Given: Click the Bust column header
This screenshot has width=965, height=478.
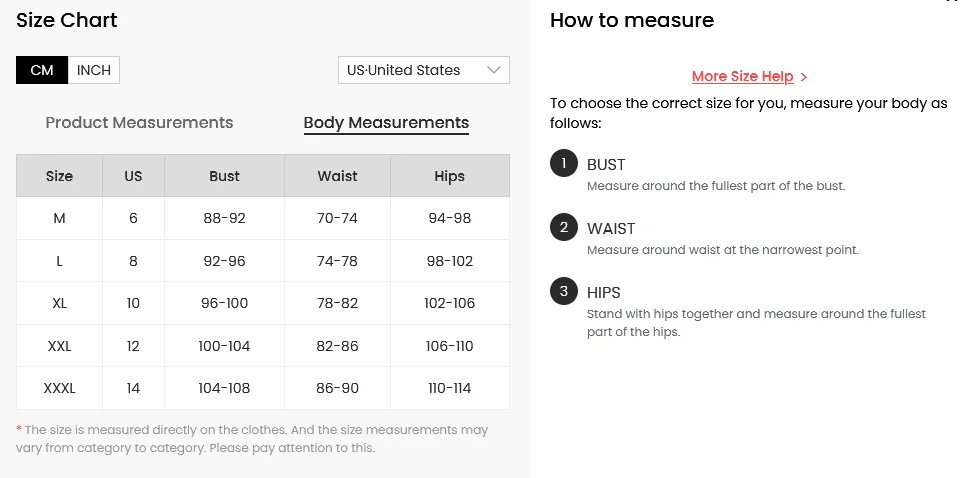Looking at the screenshot, I should [x=224, y=176].
